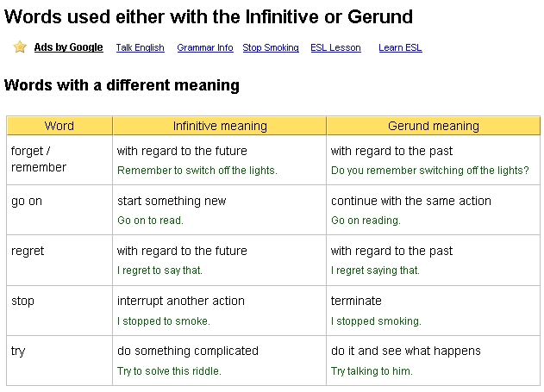
Task: Click the Word column header
Action: [x=59, y=126]
